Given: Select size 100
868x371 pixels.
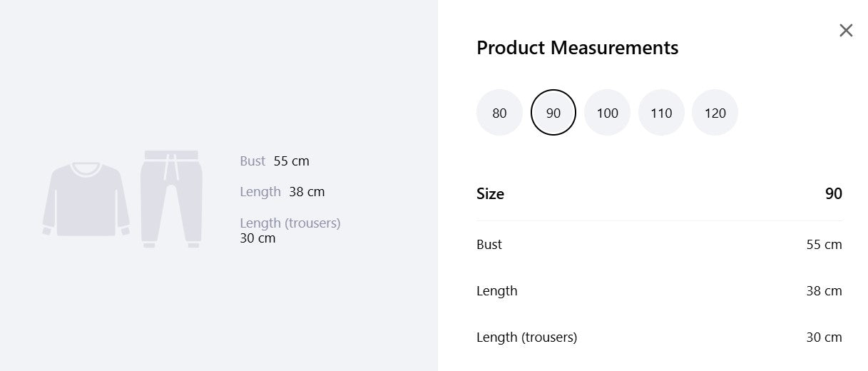Looking at the screenshot, I should pos(608,113).
